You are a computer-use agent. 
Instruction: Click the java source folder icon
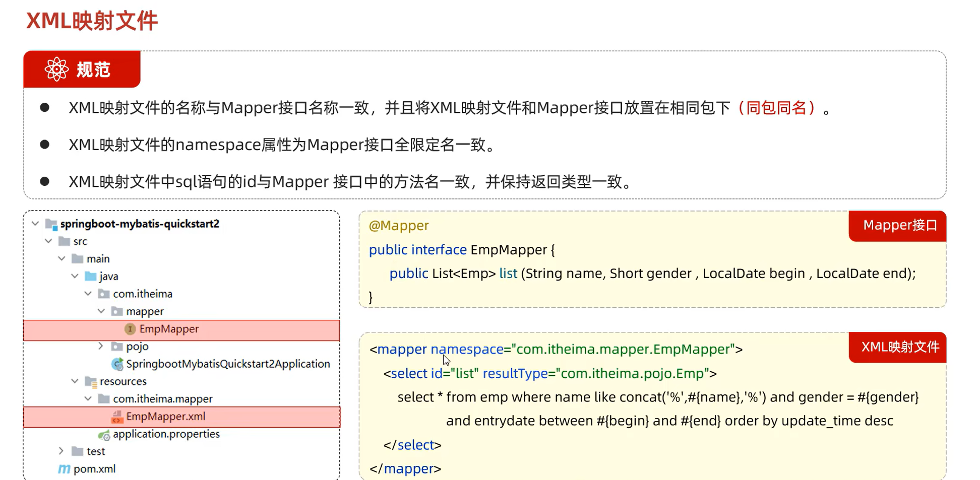[x=91, y=276]
